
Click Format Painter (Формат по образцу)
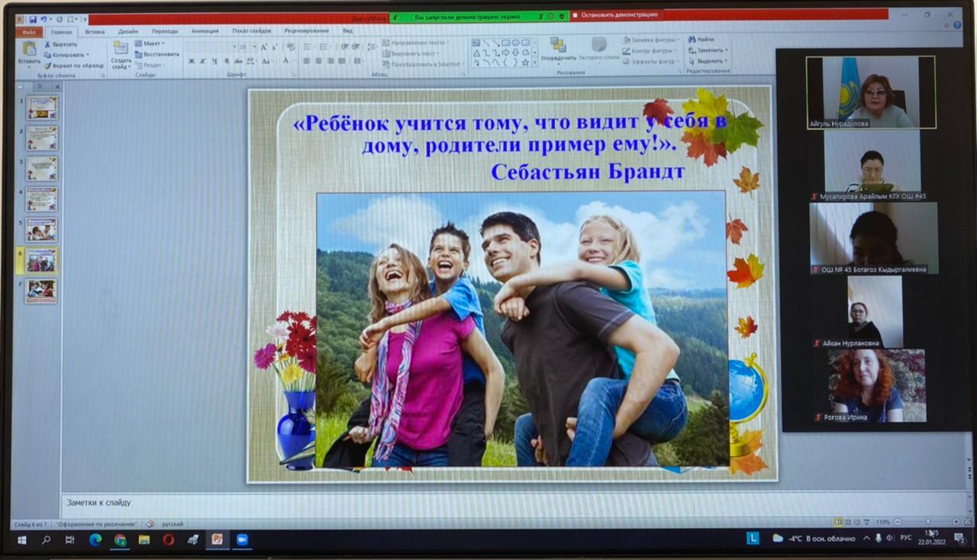[x=73, y=66]
